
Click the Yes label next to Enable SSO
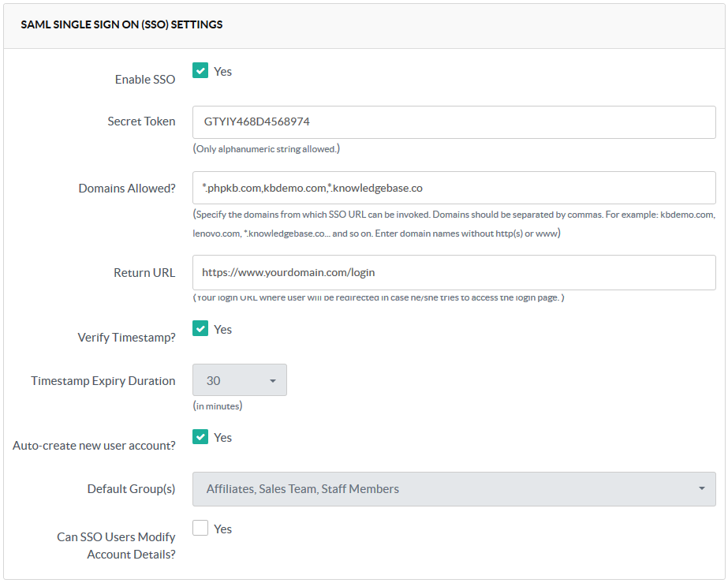tap(223, 71)
